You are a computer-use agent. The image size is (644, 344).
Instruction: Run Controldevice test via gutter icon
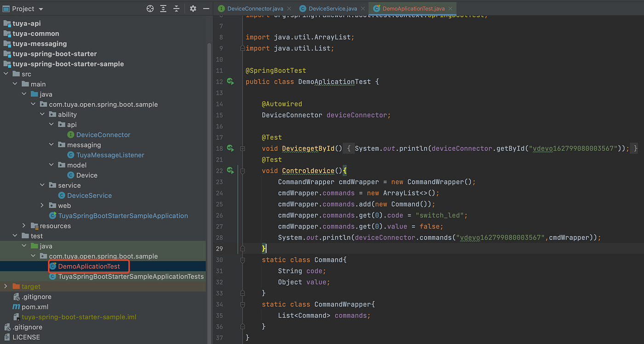[230, 170]
